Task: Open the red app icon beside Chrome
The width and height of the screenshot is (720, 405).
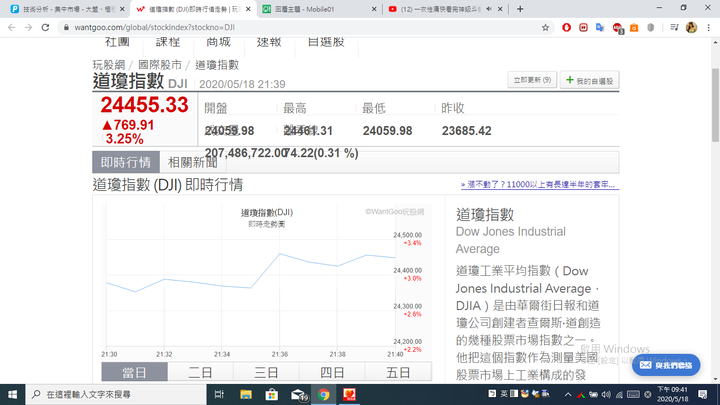Action: pos(349,394)
